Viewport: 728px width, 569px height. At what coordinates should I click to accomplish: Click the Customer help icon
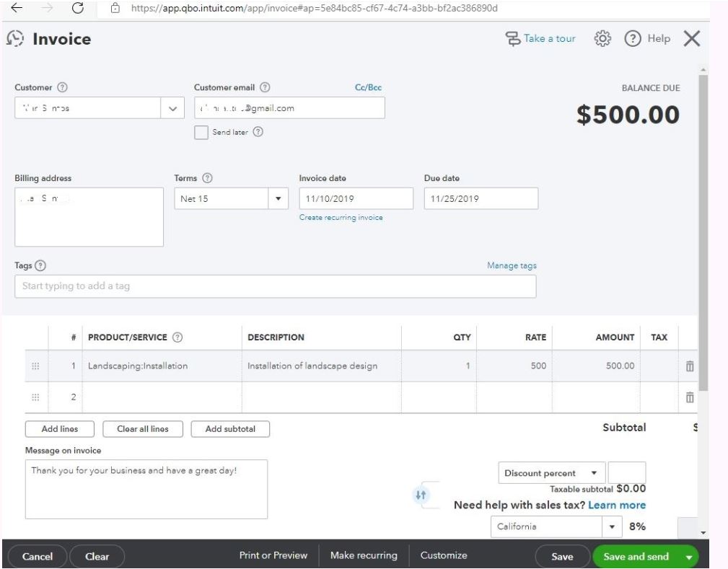coord(62,87)
